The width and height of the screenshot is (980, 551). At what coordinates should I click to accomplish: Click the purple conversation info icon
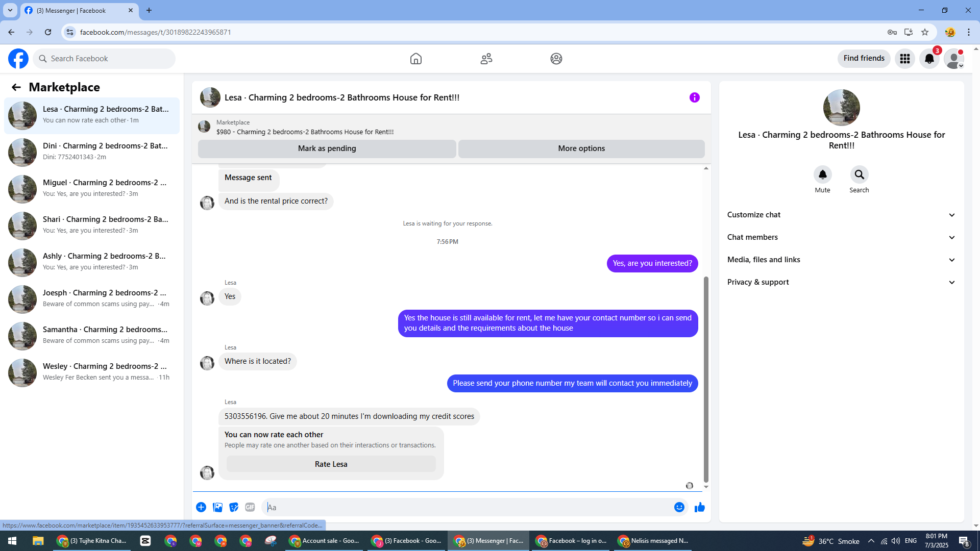[x=694, y=97]
